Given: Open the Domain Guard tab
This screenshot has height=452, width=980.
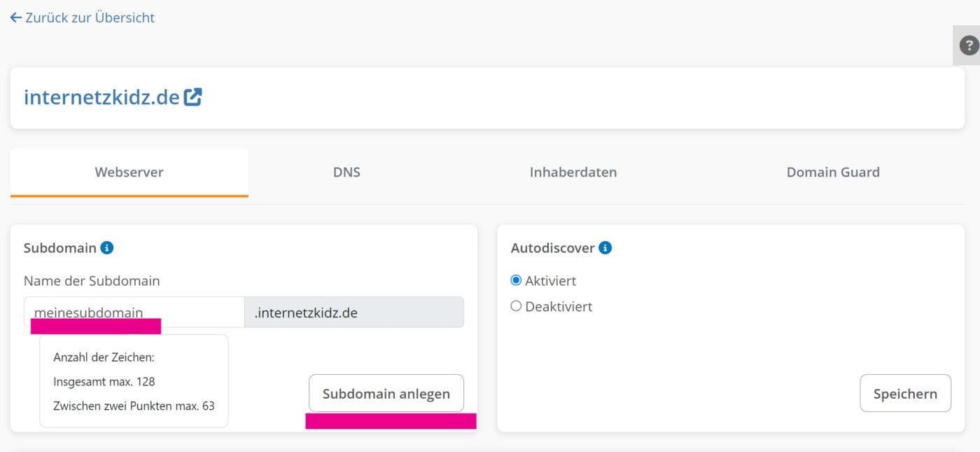Looking at the screenshot, I should pyautogui.click(x=833, y=172).
